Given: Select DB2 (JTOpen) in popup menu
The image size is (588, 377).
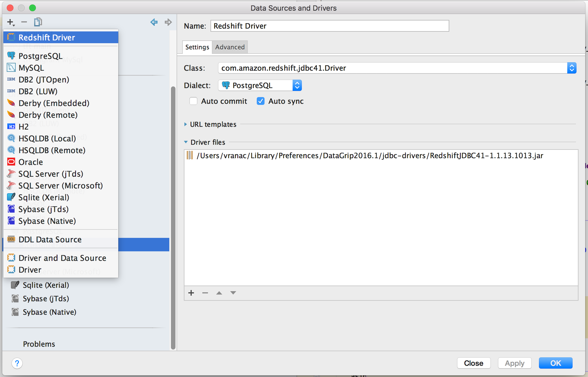Looking at the screenshot, I should tap(61, 80).
